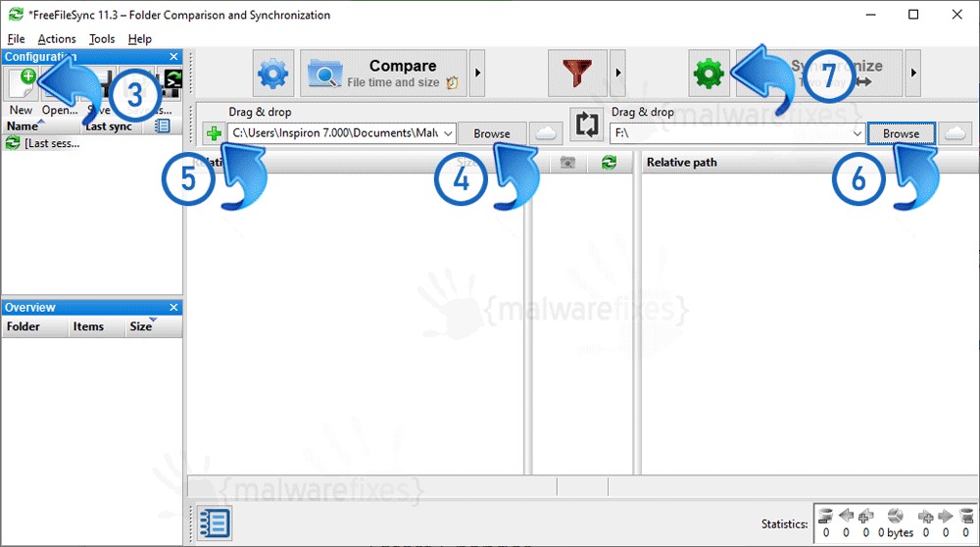Open right folder path dropdown
This screenshot has width=980, height=547.
[x=857, y=133]
